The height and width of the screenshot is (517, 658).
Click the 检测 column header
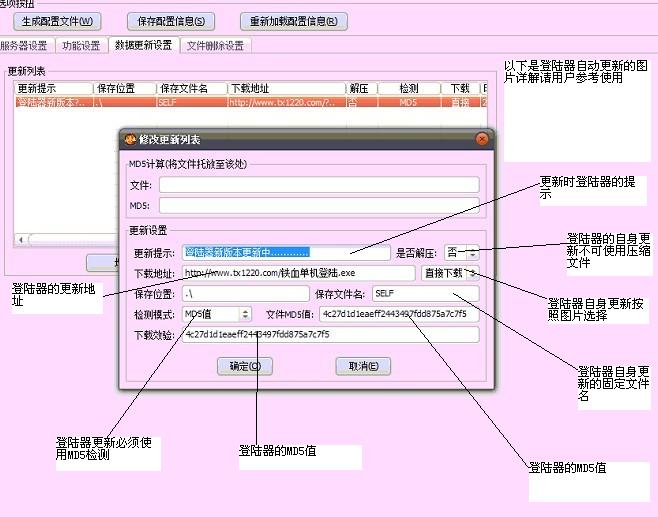pyautogui.click(x=409, y=89)
